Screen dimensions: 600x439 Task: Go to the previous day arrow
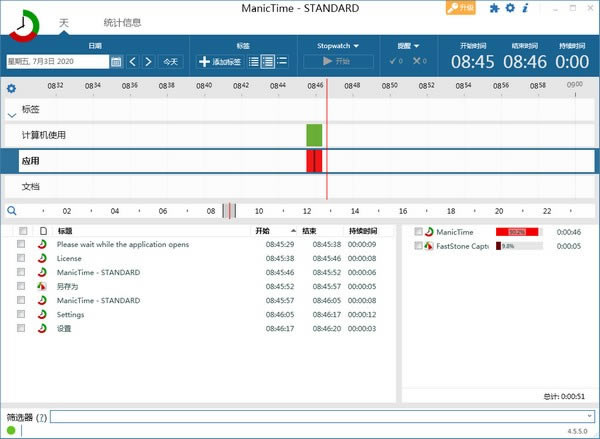point(132,62)
